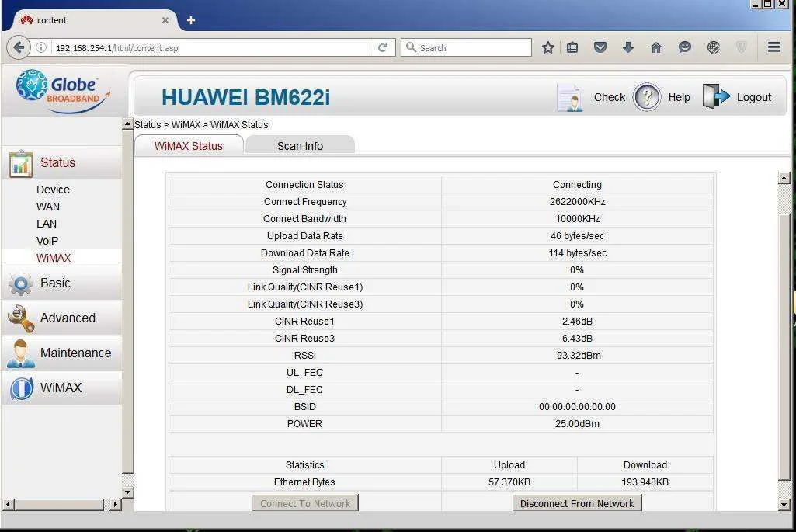Click the Pocket icon in the toolbar
Image resolution: width=796 pixels, height=532 pixels.
click(x=600, y=47)
